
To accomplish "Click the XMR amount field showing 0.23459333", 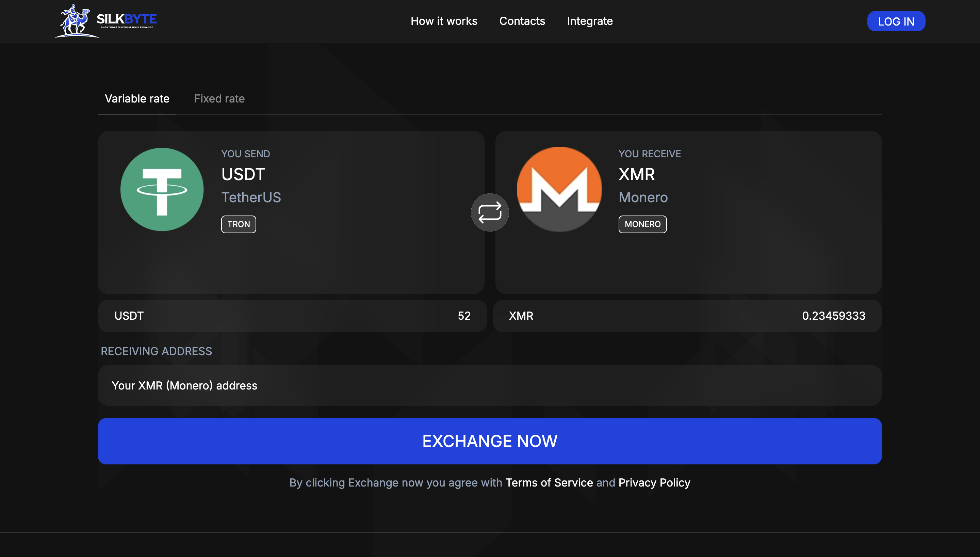I will click(687, 316).
